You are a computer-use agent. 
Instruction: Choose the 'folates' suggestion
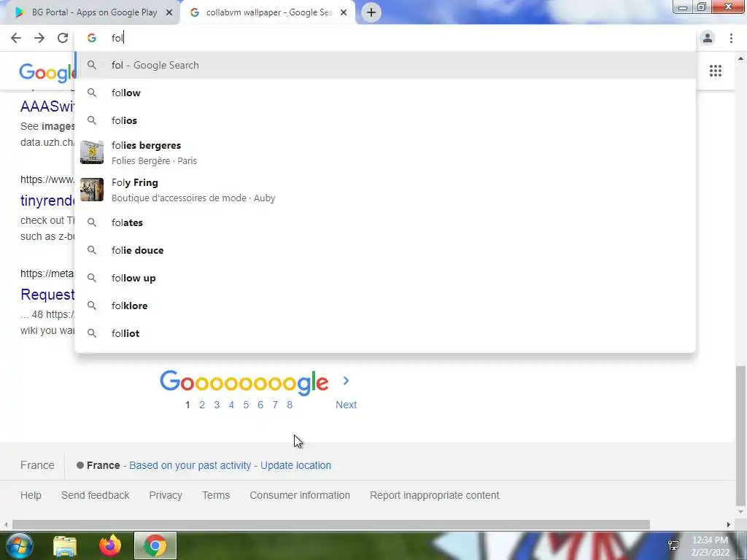tap(385, 222)
